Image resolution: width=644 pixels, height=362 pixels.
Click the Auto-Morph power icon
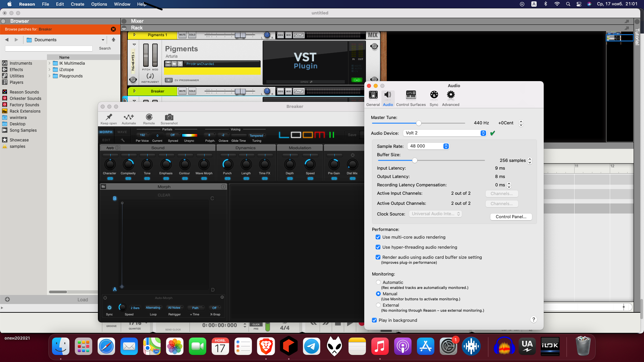pyautogui.click(x=105, y=298)
